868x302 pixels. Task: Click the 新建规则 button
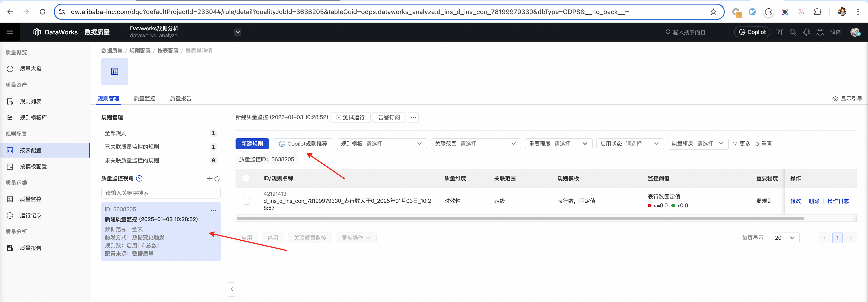[x=252, y=144]
